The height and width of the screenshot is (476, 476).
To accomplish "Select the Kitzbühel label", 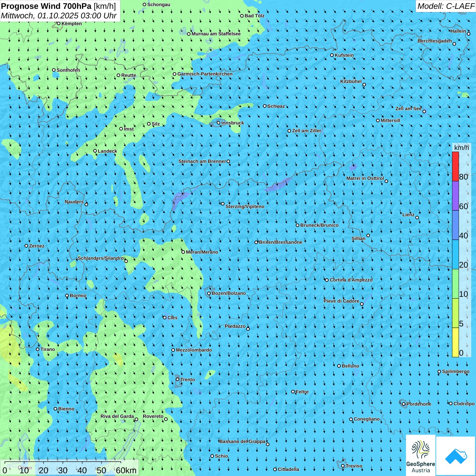I will (351, 81).
